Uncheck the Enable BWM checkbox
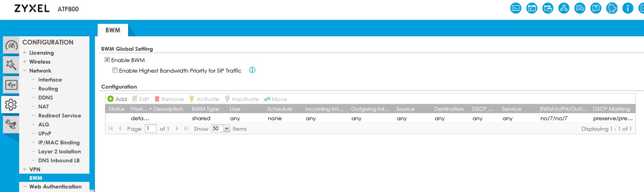The width and height of the screenshot is (644, 192). click(107, 60)
